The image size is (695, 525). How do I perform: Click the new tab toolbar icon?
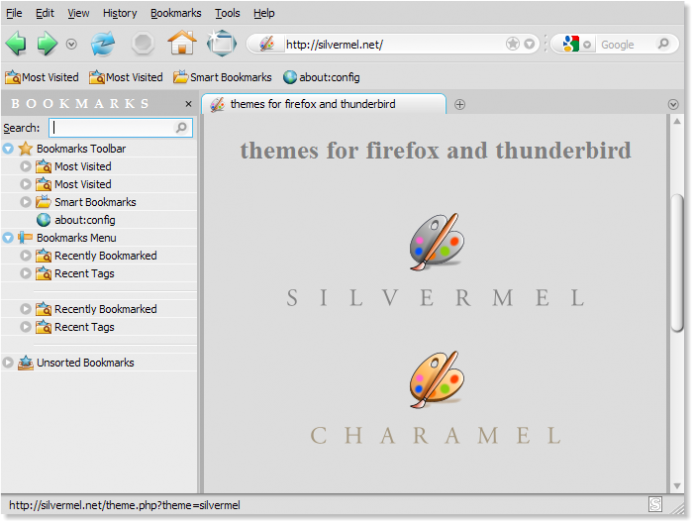[x=221, y=43]
